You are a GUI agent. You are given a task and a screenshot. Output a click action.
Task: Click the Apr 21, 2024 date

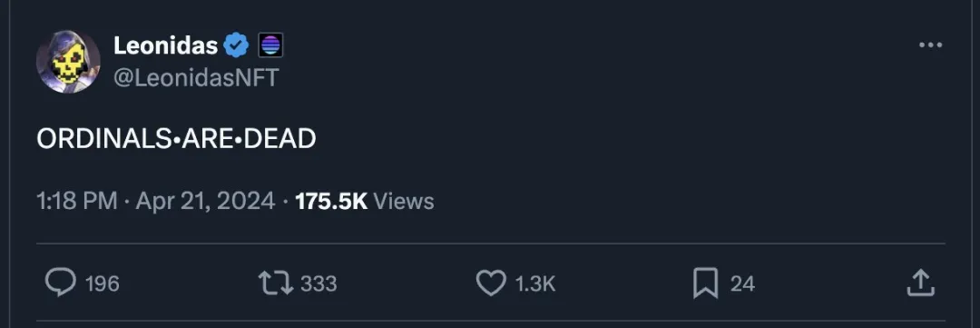click(205, 202)
